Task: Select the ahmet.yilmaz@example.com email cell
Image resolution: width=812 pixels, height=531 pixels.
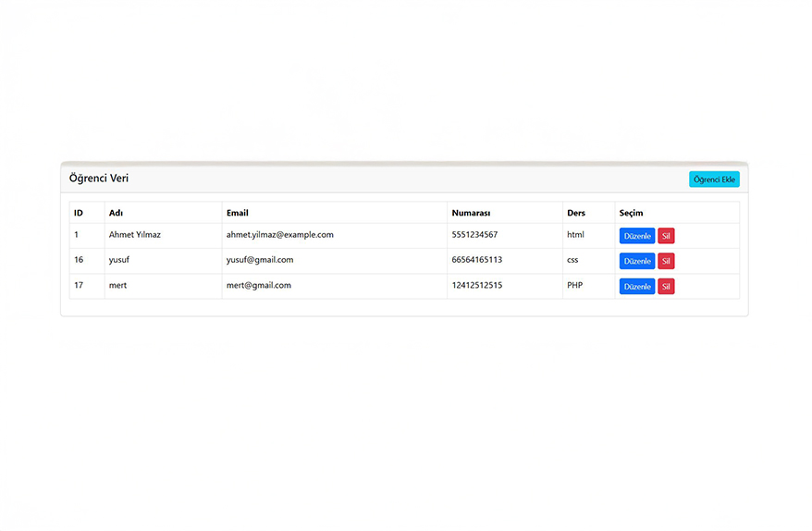Action: coord(279,235)
